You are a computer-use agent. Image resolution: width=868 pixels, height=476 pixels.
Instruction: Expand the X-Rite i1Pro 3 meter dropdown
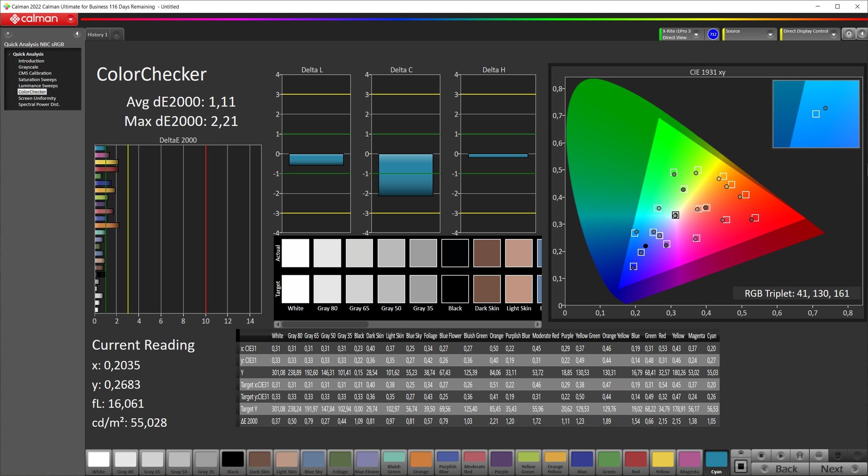tap(696, 34)
